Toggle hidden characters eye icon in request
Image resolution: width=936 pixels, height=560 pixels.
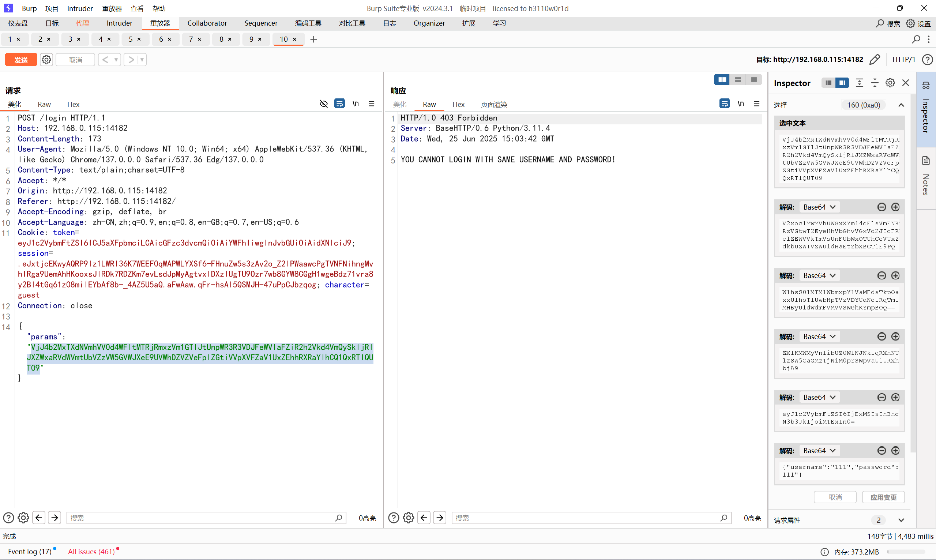[x=324, y=104]
